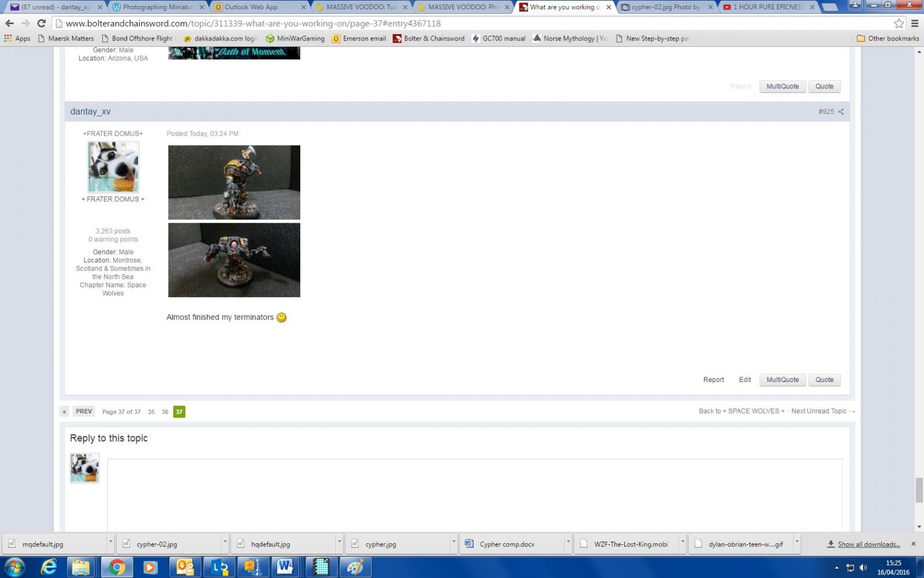Expand options for mqdefault.jpg download

[110, 543]
